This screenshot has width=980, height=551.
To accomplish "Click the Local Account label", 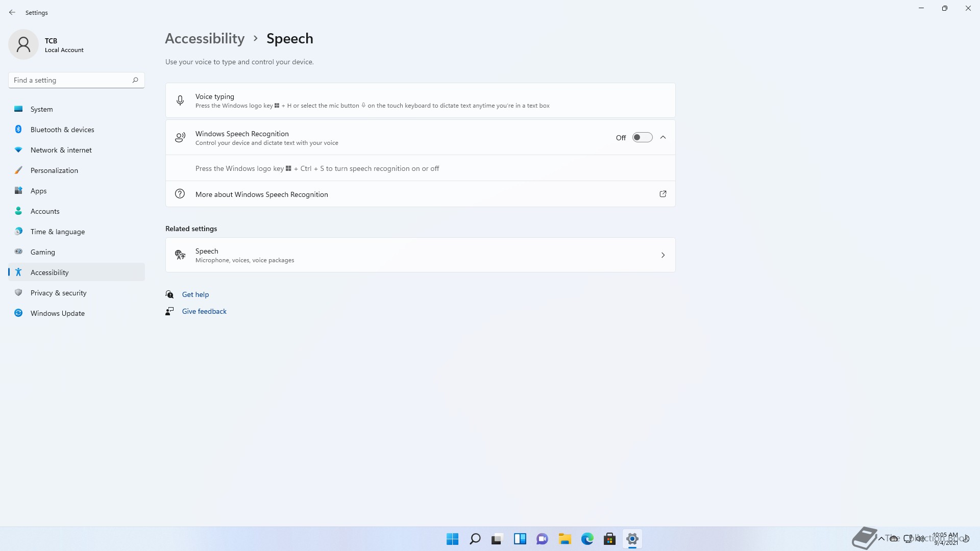I will click(x=64, y=50).
